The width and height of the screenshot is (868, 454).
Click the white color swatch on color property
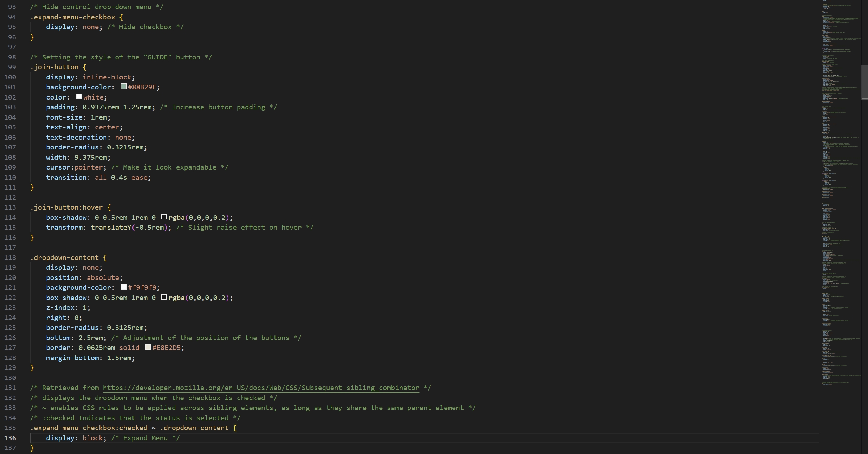tap(79, 96)
